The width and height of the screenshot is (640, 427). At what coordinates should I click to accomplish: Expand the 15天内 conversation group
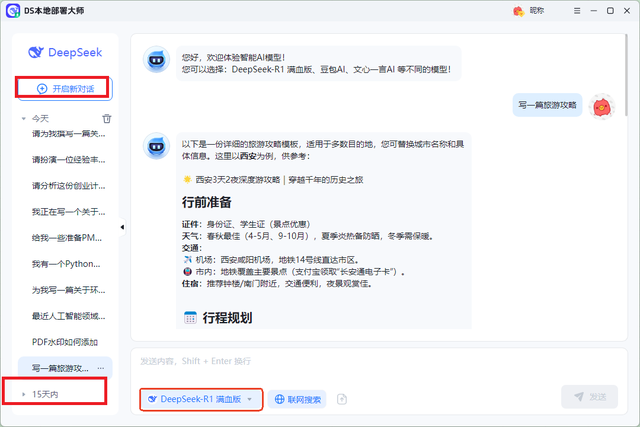point(24,394)
